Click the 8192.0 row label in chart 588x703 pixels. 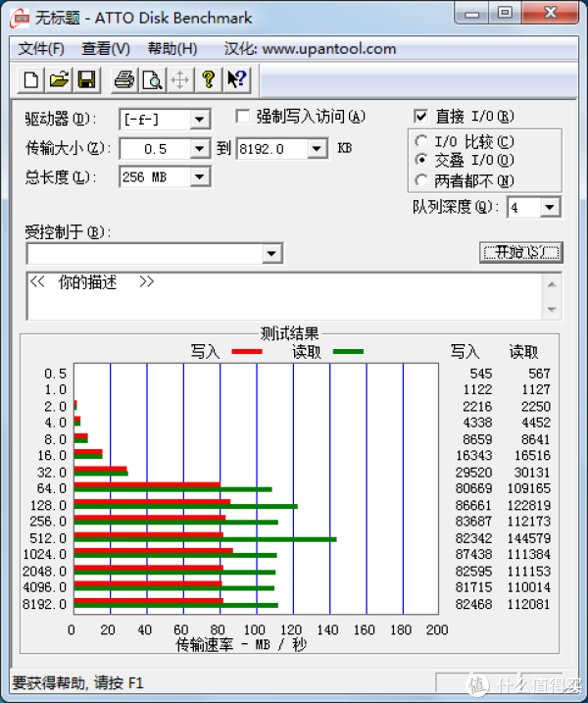44,604
